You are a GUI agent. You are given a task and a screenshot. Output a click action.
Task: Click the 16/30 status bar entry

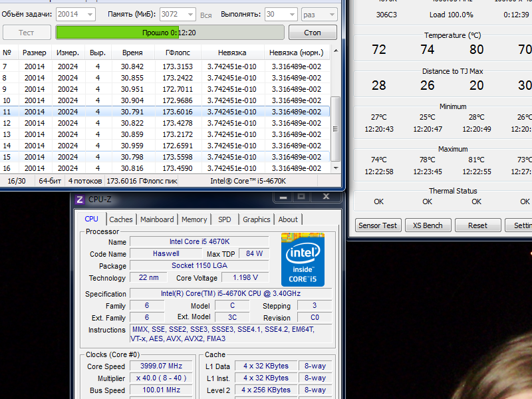(x=17, y=181)
